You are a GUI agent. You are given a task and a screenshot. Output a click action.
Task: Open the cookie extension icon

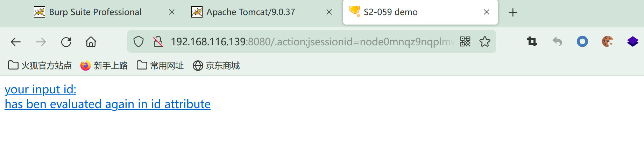pyautogui.click(x=608, y=42)
